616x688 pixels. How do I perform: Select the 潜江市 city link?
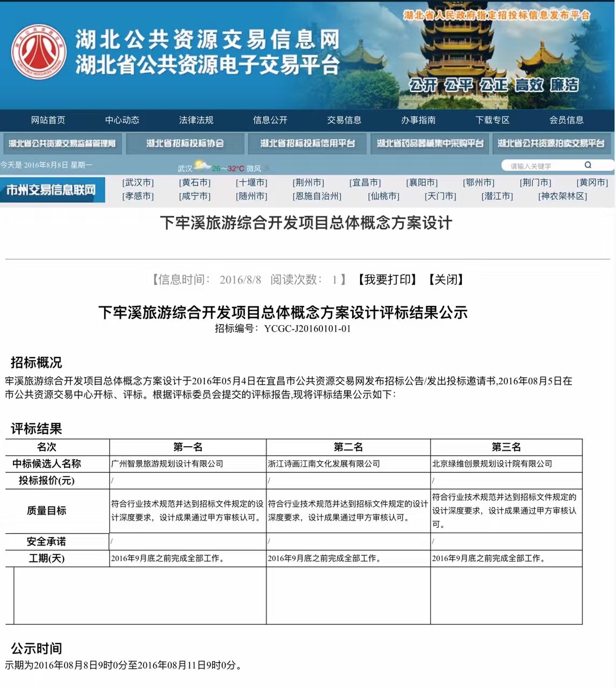497,196
